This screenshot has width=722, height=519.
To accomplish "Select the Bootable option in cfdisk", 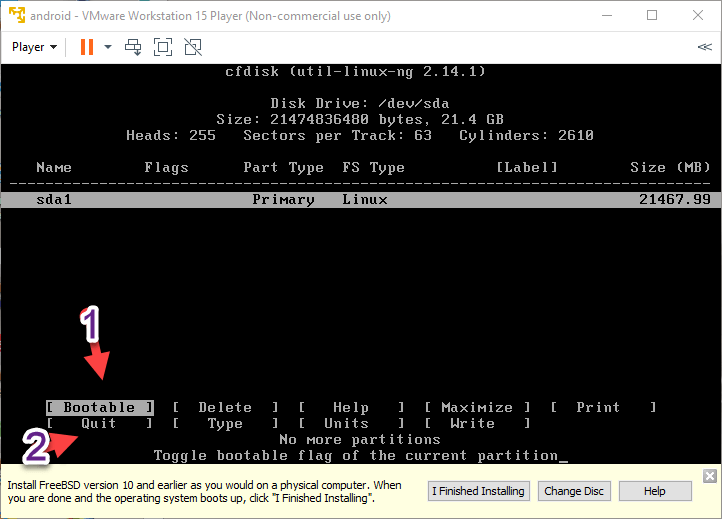I will point(99,407).
